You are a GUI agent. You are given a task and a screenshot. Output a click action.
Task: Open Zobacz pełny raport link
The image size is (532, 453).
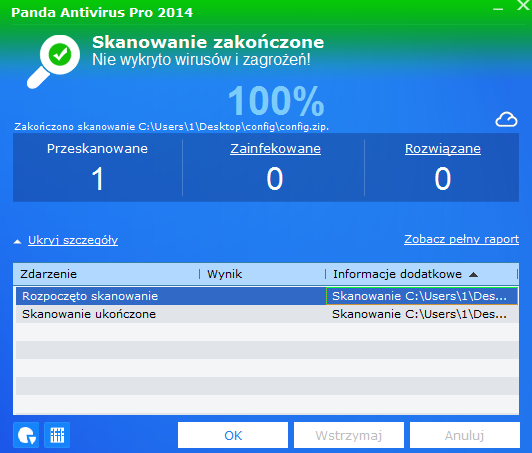pos(461,239)
